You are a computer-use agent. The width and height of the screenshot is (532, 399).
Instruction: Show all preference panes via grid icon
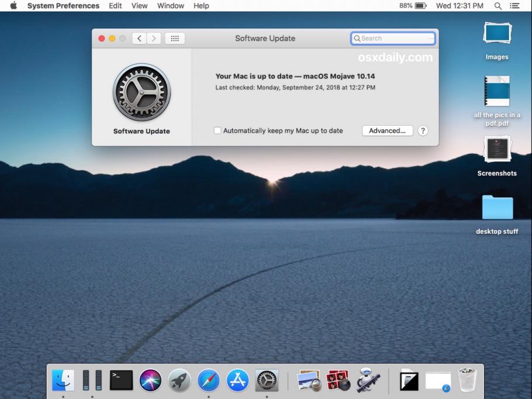pos(174,38)
